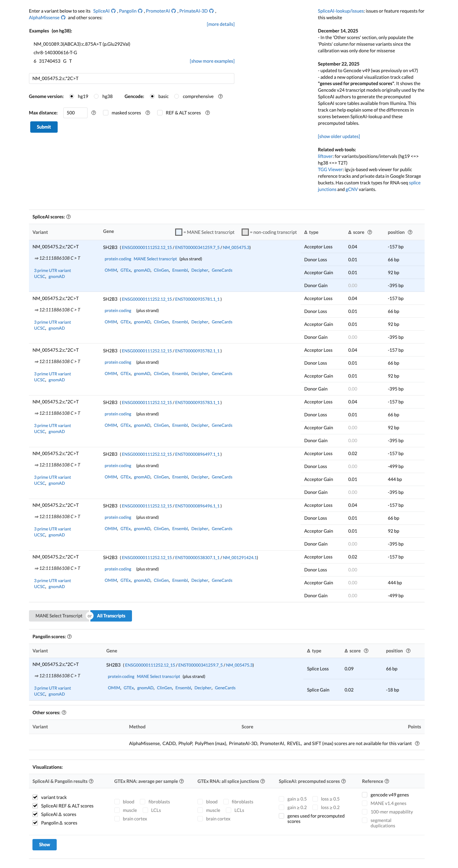The height and width of the screenshot is (868, 458).
Task: Click SpliceAI & Pangolin results help icon
Action: click(x=91, y=781)
